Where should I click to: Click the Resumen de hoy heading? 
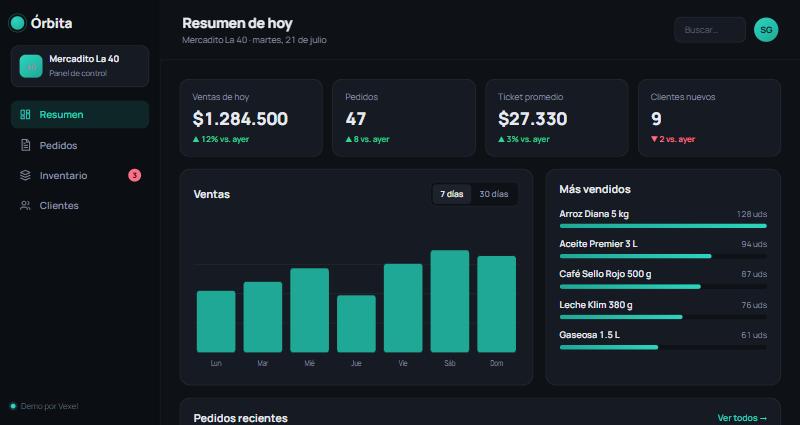point(237,23)
